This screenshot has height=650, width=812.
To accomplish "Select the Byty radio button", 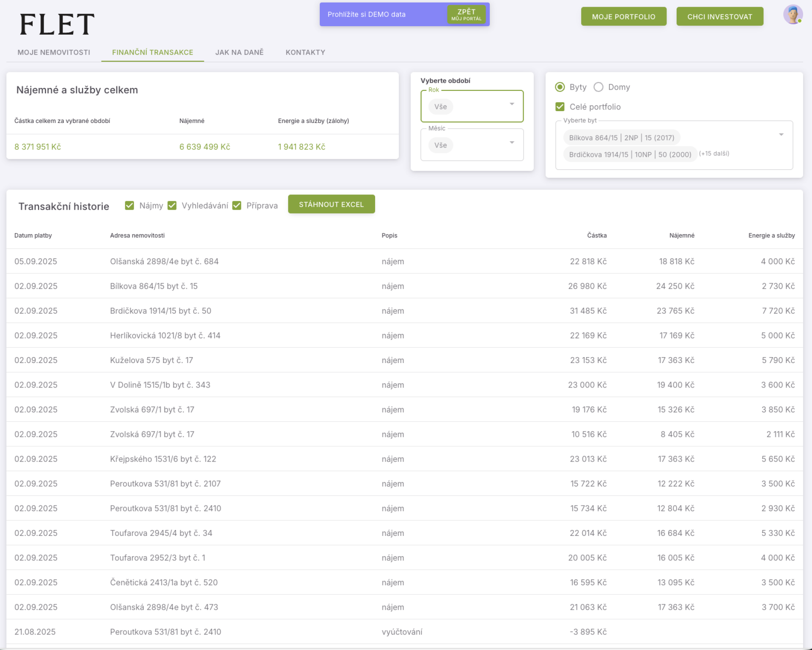I will click(x=560, y=87).
